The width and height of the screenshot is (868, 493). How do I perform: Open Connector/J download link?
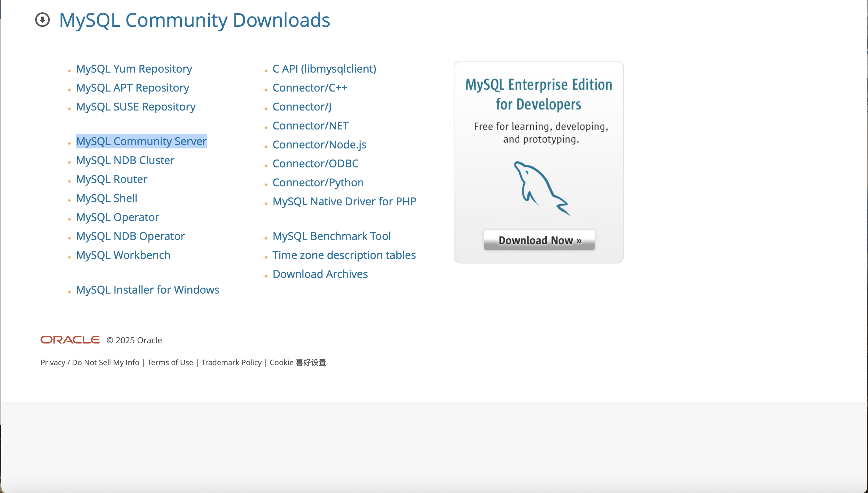click(x=302, y=107)
